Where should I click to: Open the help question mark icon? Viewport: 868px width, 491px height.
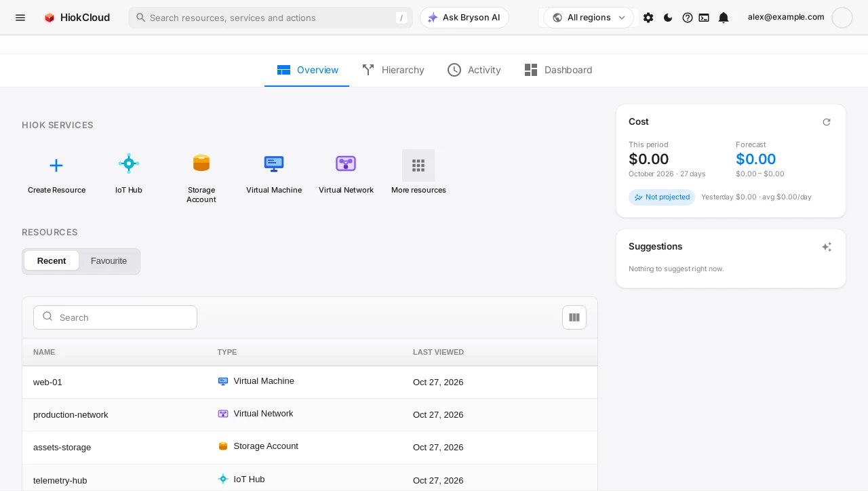(688, 18)
